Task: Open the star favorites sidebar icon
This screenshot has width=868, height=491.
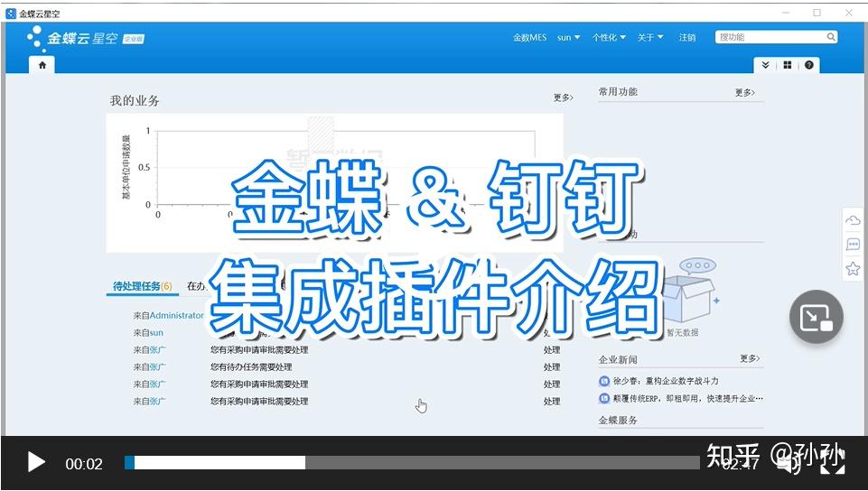Action: pyautogui.click(x=853, y=269)
